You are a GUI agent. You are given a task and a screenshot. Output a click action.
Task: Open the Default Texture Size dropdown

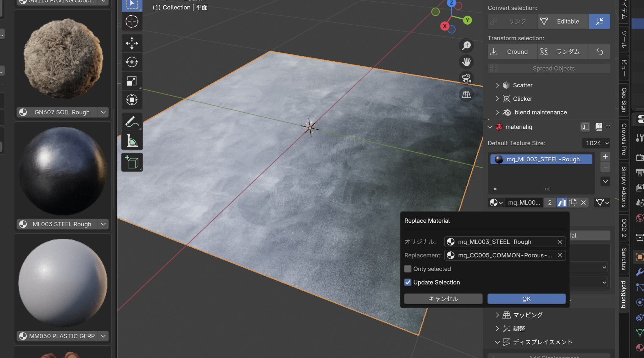[596, 143]
